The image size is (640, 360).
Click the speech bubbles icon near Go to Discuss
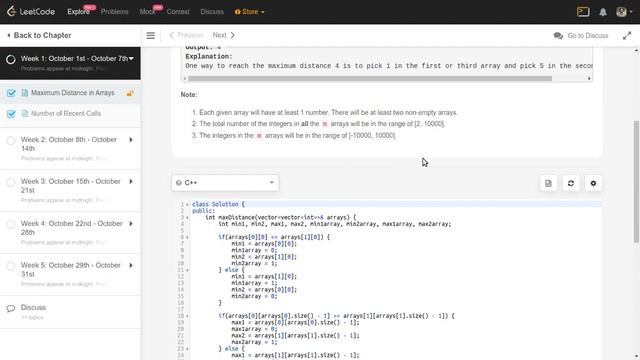coord(558,36)
